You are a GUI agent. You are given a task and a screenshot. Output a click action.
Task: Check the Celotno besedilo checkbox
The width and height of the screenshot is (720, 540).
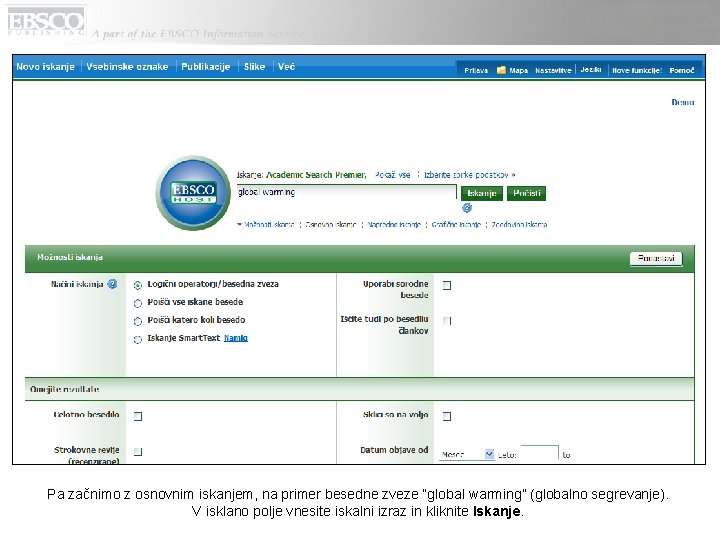138,416
